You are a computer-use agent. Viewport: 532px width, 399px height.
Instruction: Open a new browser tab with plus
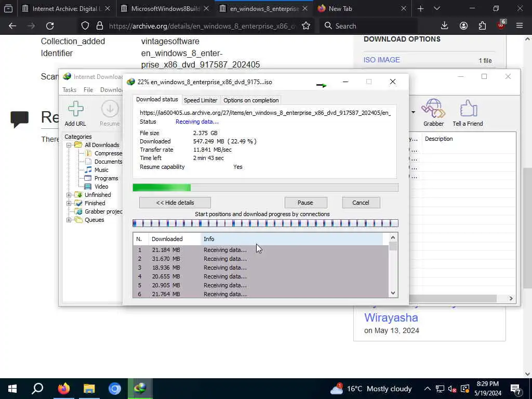pos(420,8)
